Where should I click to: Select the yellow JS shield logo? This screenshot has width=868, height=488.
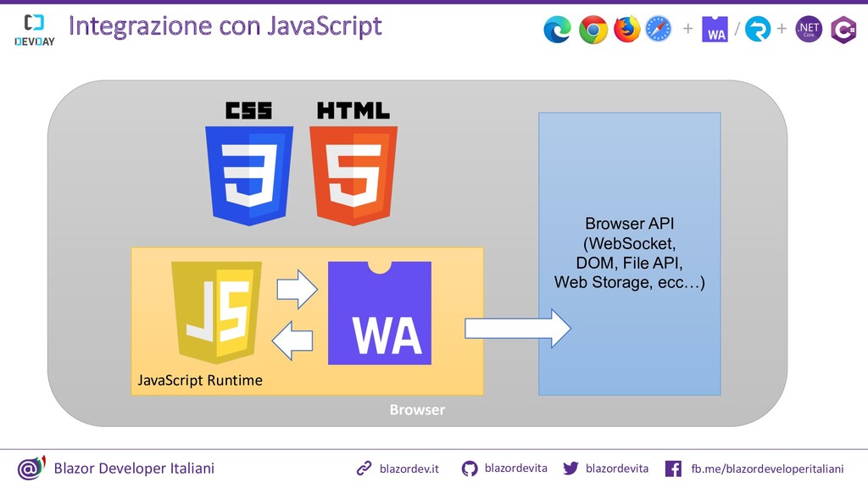point(216,313)
